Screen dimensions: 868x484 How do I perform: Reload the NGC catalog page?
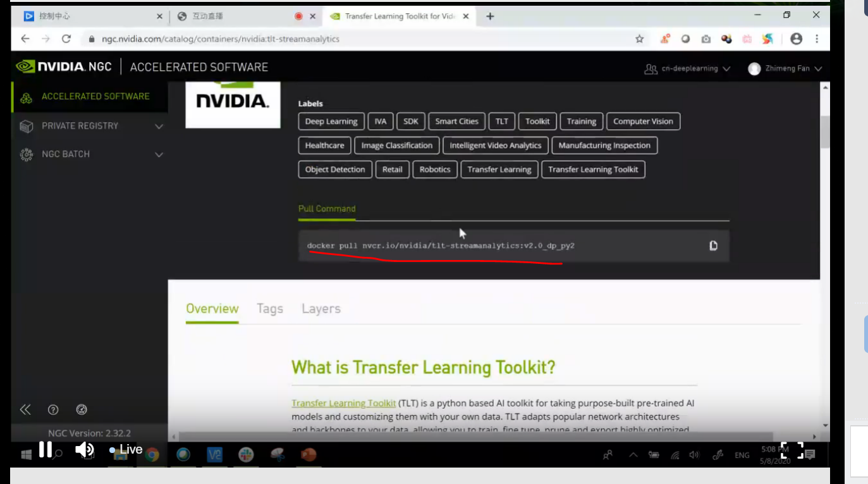point(66,39)
